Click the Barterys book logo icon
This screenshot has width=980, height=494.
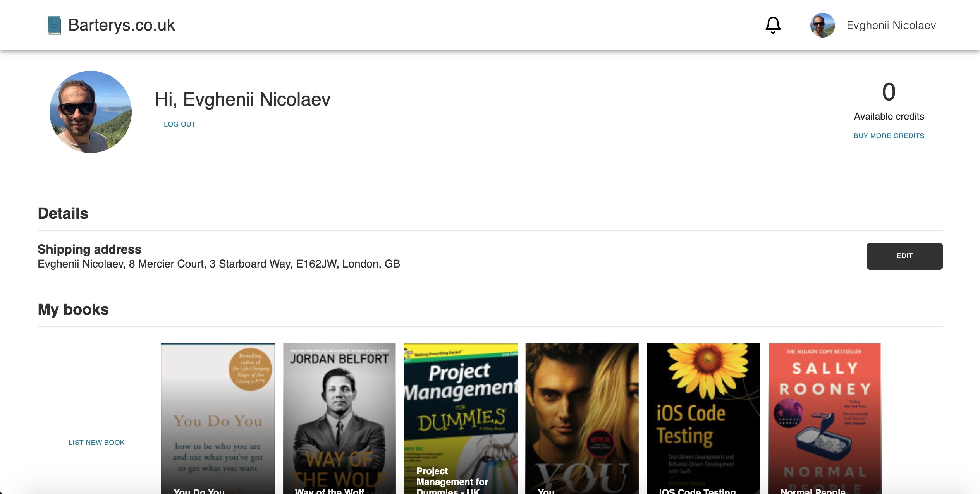(54, 25)
